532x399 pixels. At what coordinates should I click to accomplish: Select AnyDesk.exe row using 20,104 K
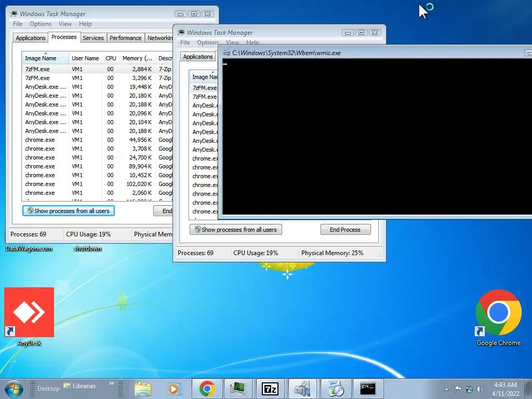click(x=97, y=122)
